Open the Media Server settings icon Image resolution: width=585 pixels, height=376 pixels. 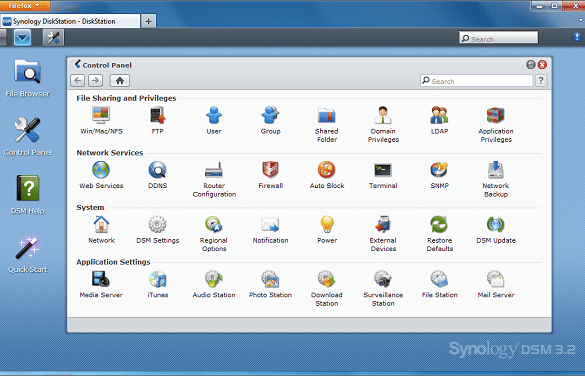point(101,279)
